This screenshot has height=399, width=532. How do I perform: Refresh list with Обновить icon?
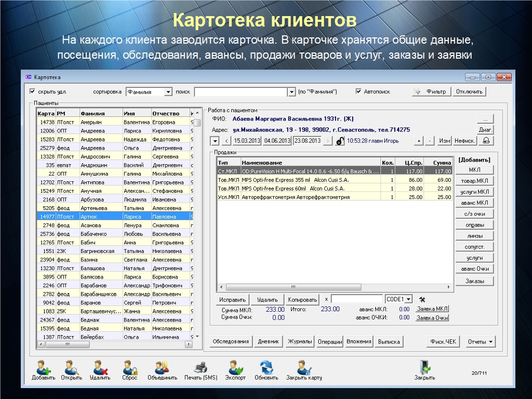(267, 368)
